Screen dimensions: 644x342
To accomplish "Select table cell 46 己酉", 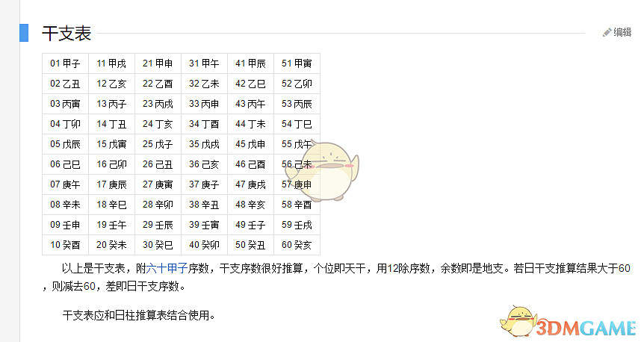I will [250, 164].
